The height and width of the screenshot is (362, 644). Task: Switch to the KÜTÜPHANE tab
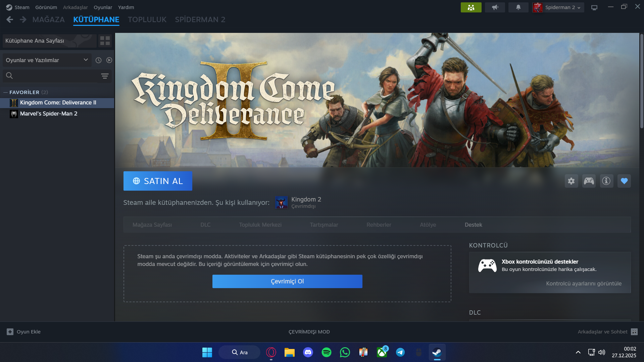96,20
